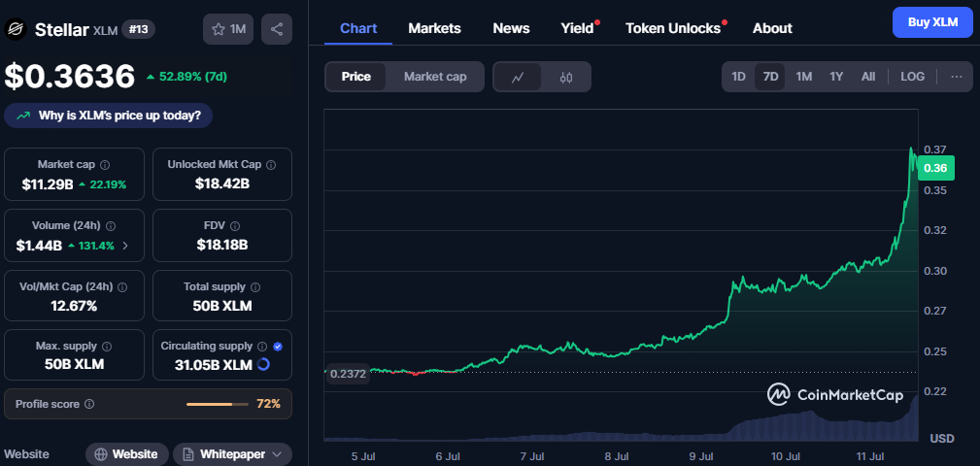Click the #13 rank badge
The height and width of the screenshot is (466, 980).
pyautogui.click(x=138, y=29)
